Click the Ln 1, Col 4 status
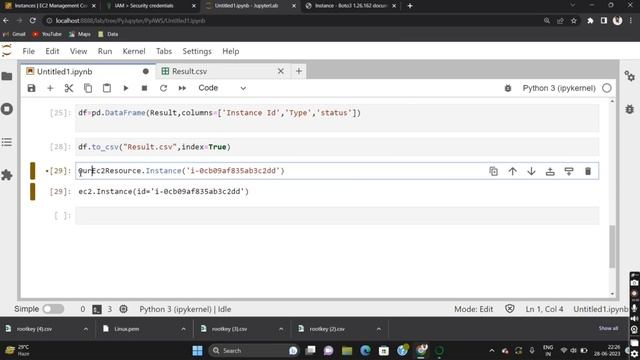Viewport: 640px width, 360px height. (x=544, y=309)
